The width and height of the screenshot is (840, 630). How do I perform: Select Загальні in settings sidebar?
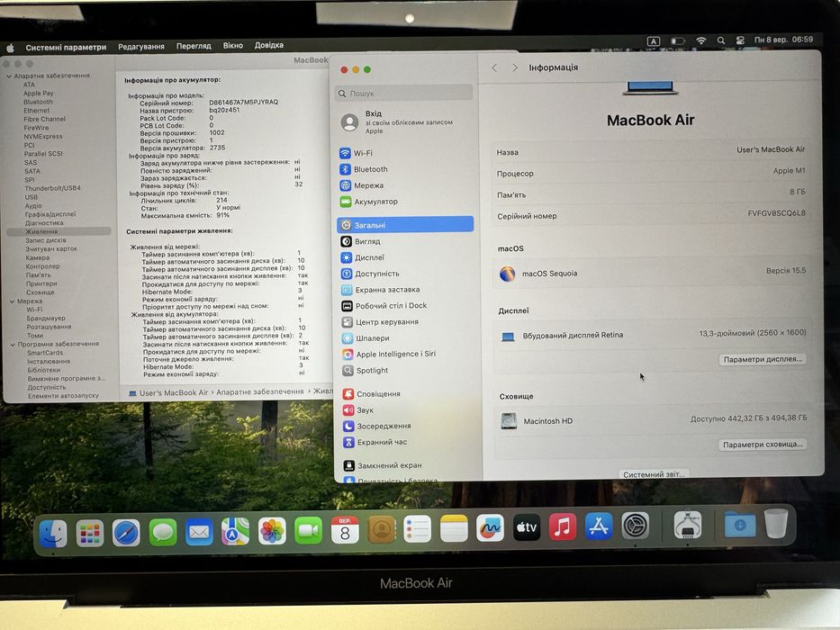(405, 224)
